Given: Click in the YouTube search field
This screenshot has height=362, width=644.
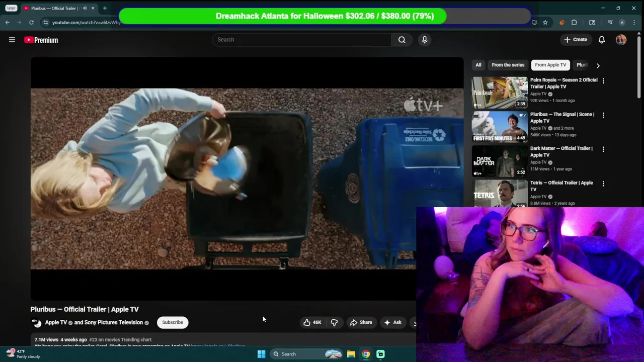Looking at the screenshot, I should coord(302,40).
